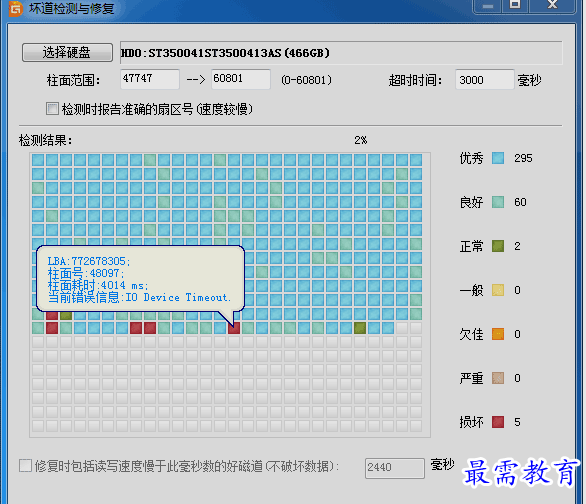Viewport: 586px width, 504px height.
Task: Enable the 检测时报告准确的扇区号 checkbox
Action: click(x=52, y=109)
